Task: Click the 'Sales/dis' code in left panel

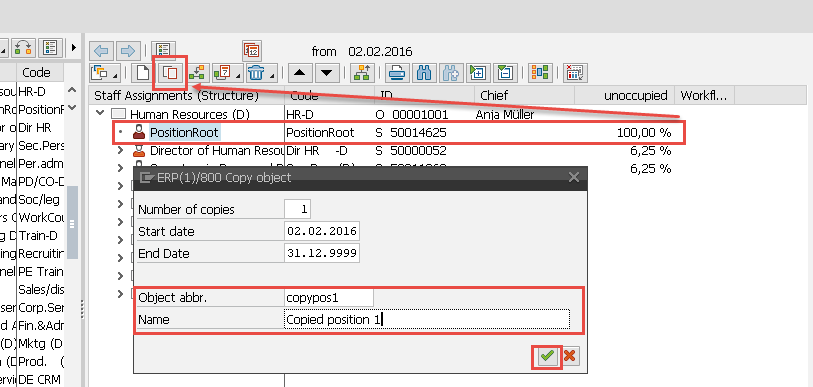Action: (41, 289)
